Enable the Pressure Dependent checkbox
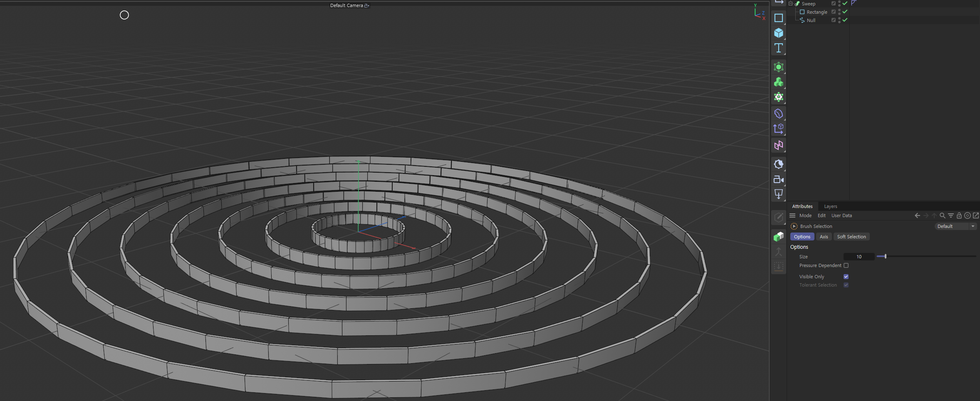The width and height of the screenshot is (980, 401). coord(846,265)
